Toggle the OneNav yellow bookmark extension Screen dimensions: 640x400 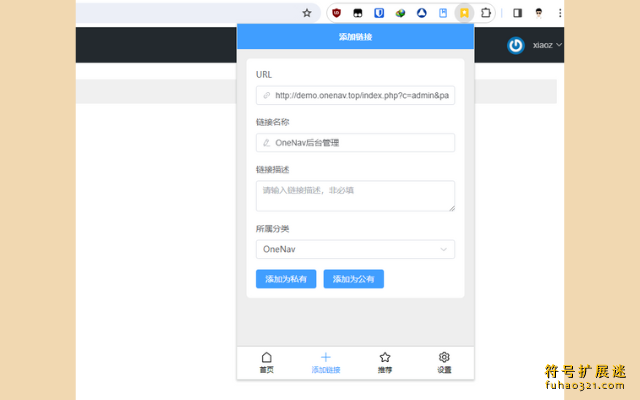coord(464,13)
